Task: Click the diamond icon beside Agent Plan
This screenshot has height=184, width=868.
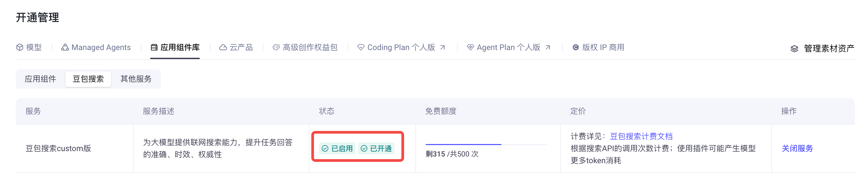Action: [470, 47]
